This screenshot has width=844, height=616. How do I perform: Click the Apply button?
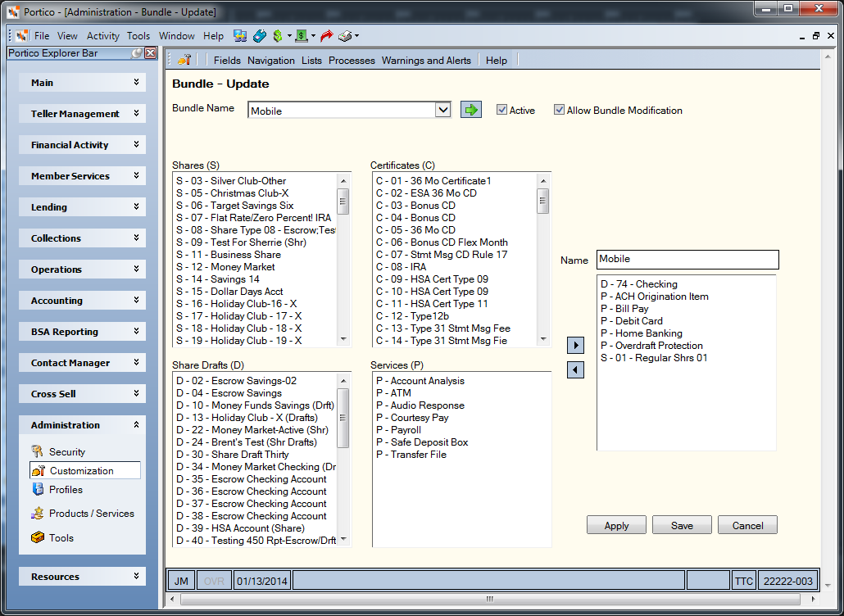[616, 526]
